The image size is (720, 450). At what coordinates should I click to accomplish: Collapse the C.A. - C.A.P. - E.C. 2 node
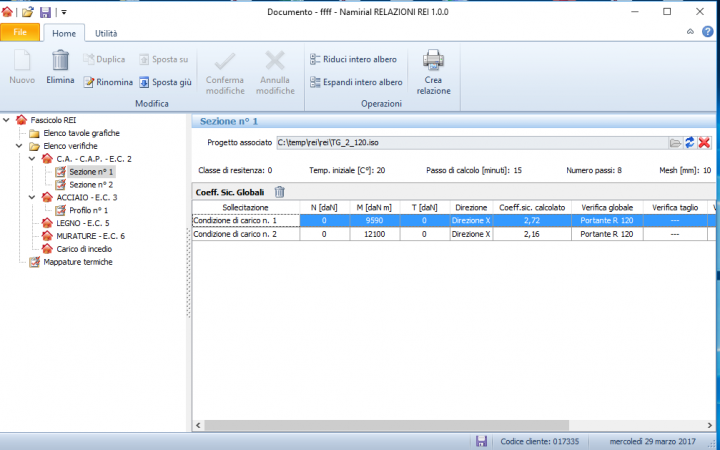pyautogui.click(x=33, y=159)
